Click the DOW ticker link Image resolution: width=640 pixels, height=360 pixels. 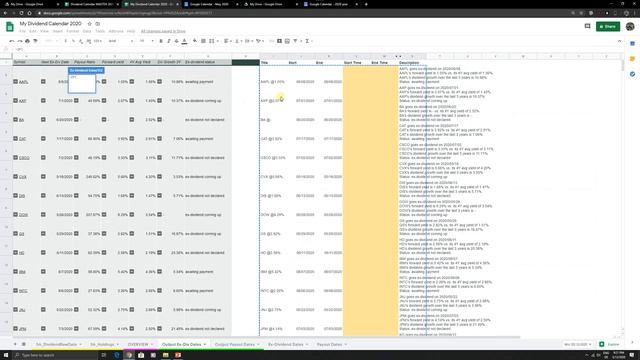click(x=24, y=215)
